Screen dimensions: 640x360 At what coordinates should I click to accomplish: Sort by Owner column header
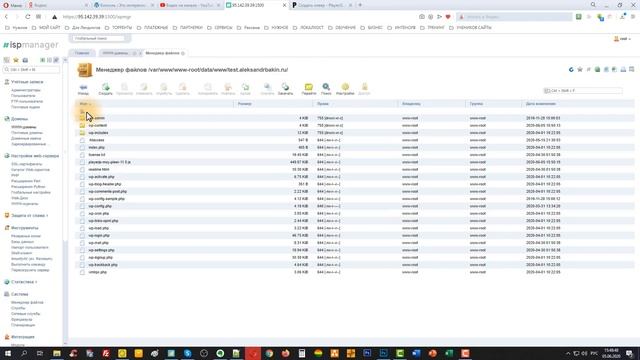point(432,104)
